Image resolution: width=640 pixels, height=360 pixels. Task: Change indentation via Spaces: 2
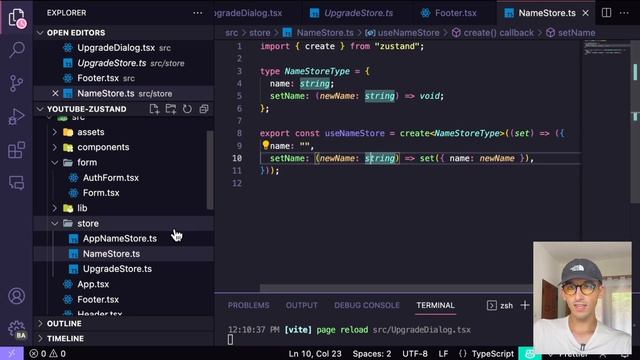371,353
